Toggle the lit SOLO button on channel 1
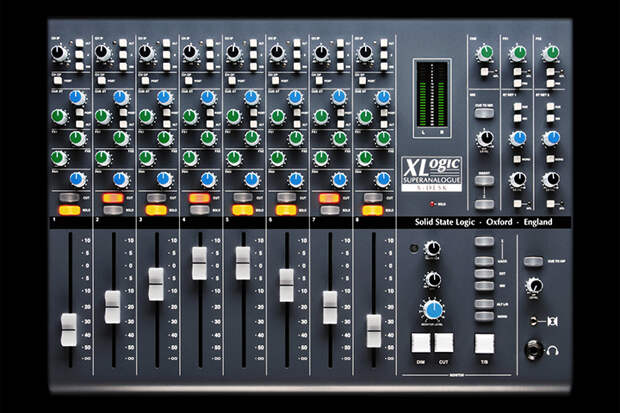Screen dimensions: 620x413 point(70,210)
